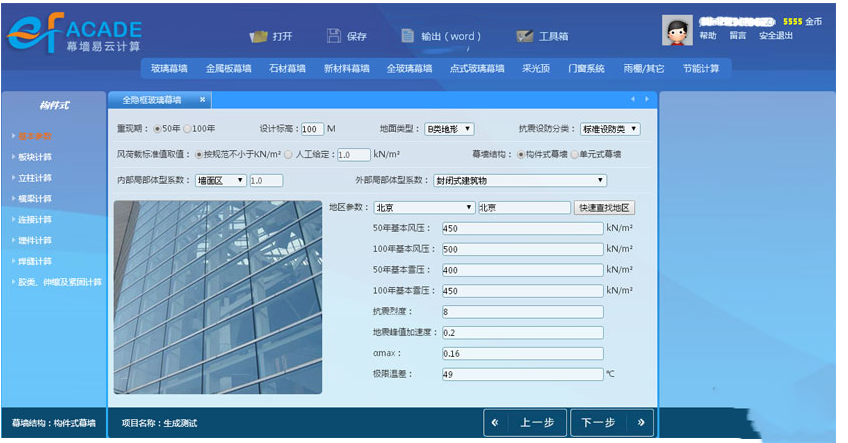Click the 设计标高 input field
Image resolution: width=848 pixels, height=443 pixels.
(x=312, y=129)
